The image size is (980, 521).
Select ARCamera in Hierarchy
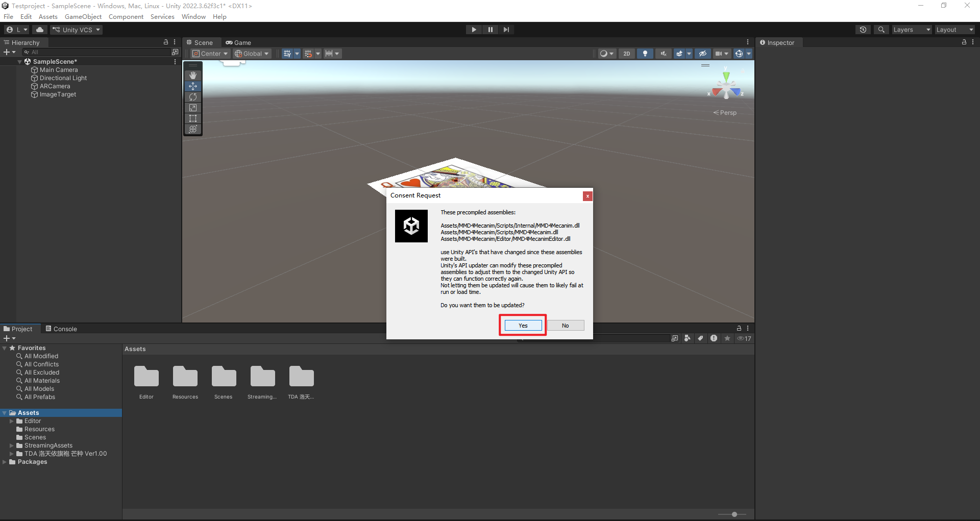[55, 86]
